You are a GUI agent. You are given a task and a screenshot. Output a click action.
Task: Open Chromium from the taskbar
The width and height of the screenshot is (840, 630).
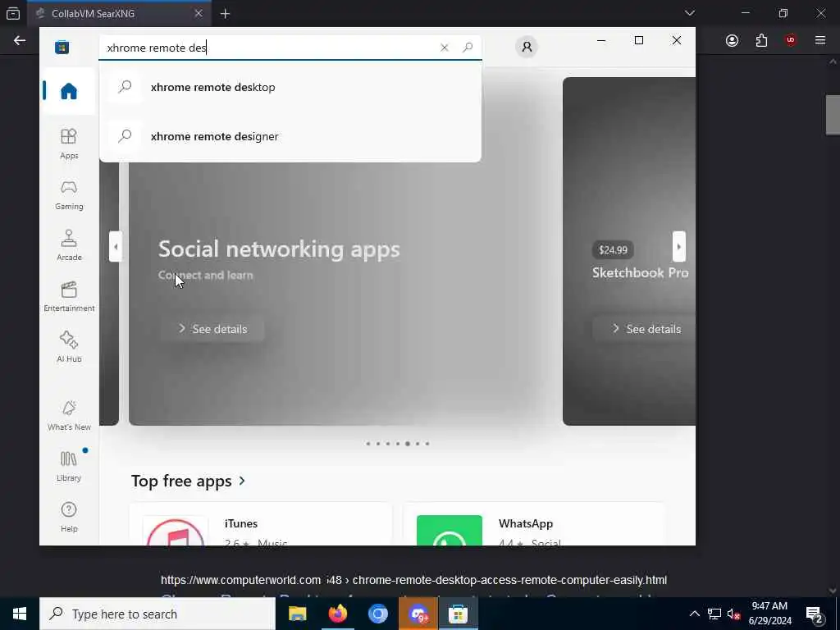point(377,614)
